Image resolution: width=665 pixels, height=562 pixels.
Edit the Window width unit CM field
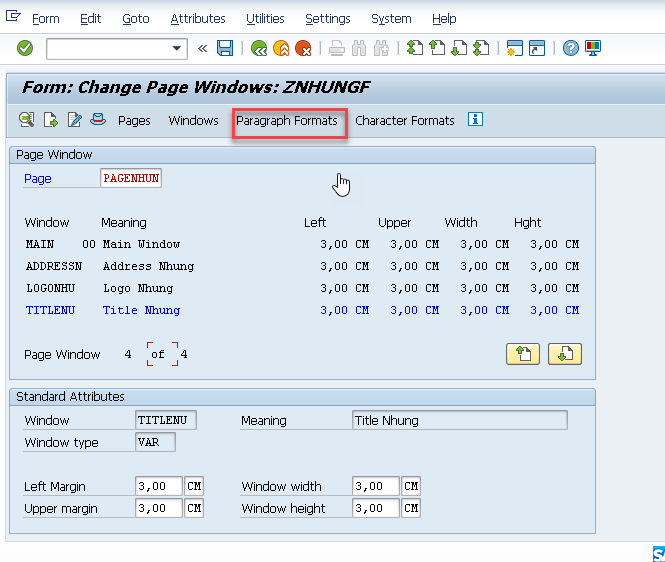411,486
